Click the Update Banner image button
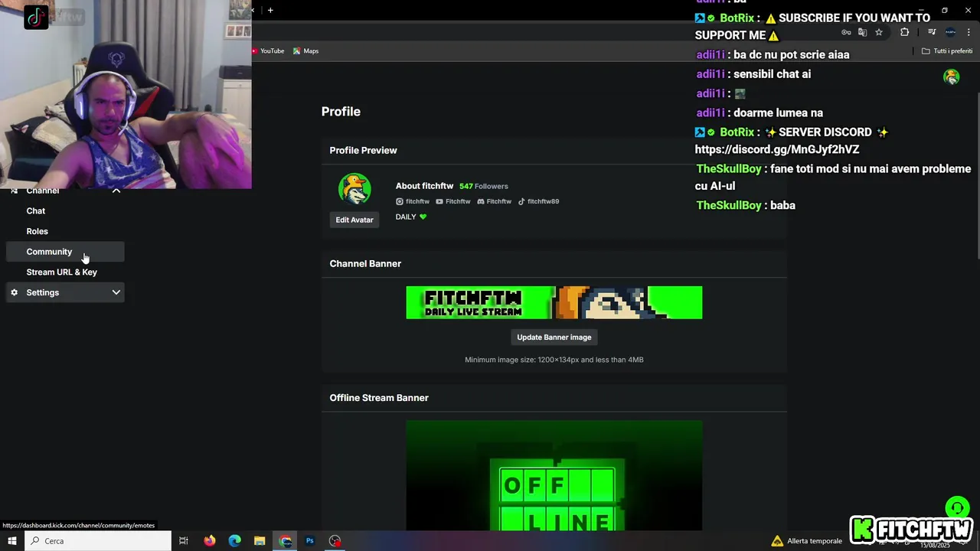The image size is (980, 551). pos(554,337)
